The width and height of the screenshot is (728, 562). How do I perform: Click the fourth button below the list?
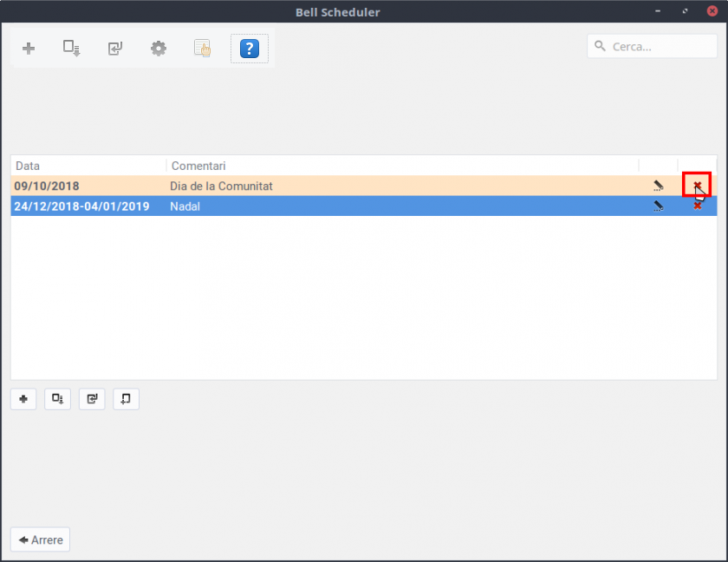126,399
